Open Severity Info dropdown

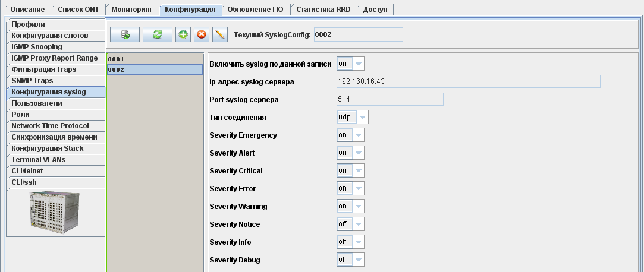350,242
